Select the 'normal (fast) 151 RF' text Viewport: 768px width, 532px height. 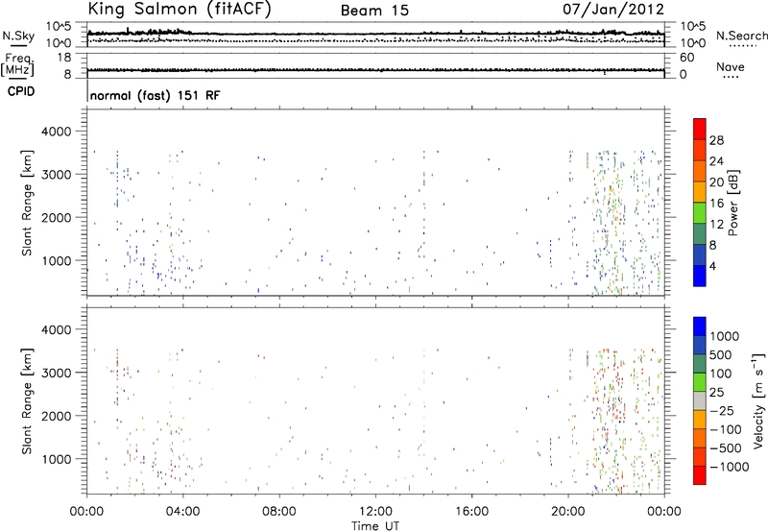pyautogui.click(x=155, y=95)
